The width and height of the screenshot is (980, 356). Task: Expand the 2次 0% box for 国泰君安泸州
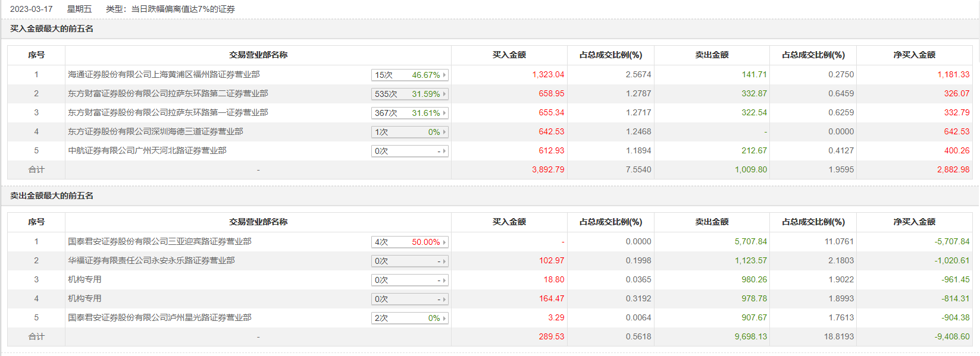pos(409,318)
